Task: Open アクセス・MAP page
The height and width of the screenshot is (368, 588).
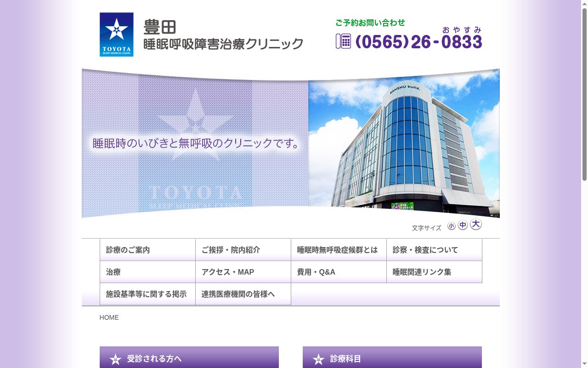Action: click(243, 272)
